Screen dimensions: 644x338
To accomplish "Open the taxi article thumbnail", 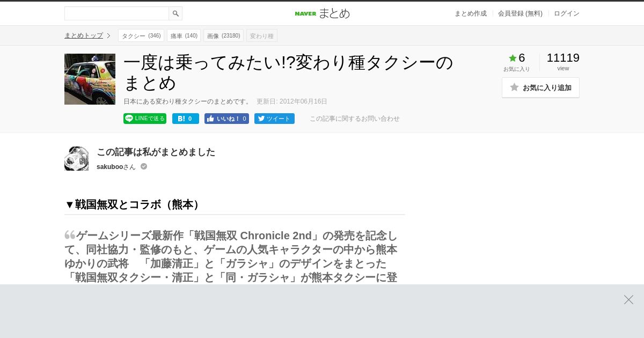I will pos(90,79).
